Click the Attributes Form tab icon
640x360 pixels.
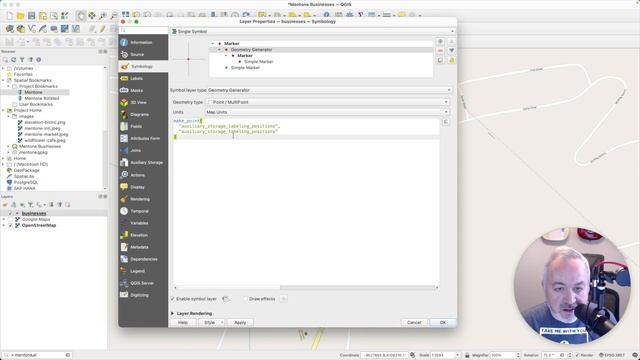coord(124,138)
